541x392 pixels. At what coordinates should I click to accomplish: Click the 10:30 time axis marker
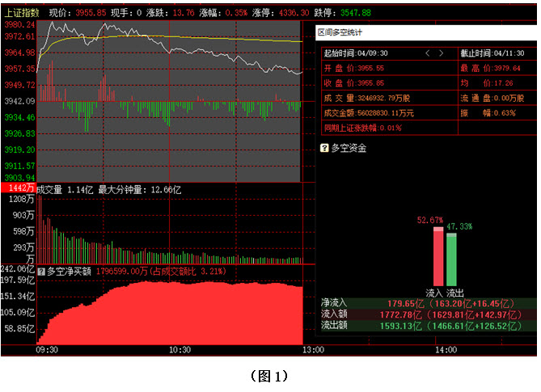pos(180,350)
